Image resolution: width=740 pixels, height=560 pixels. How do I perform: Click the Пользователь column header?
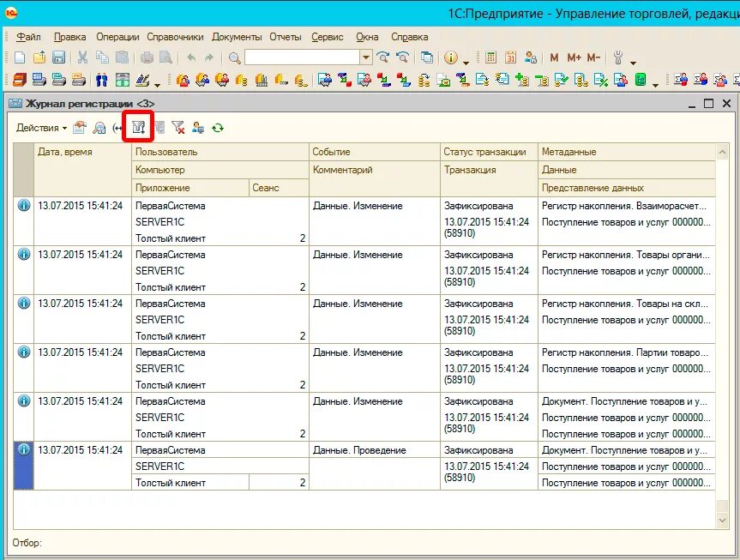click(220, 152)
